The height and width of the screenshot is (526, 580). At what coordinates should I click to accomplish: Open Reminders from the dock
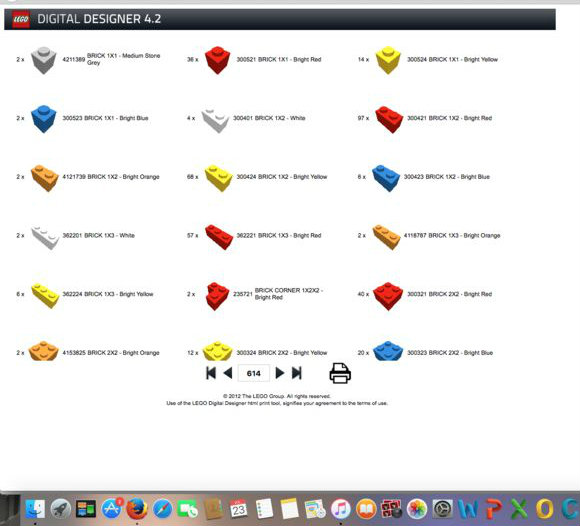pyautogui.click(x=264, y=509)
